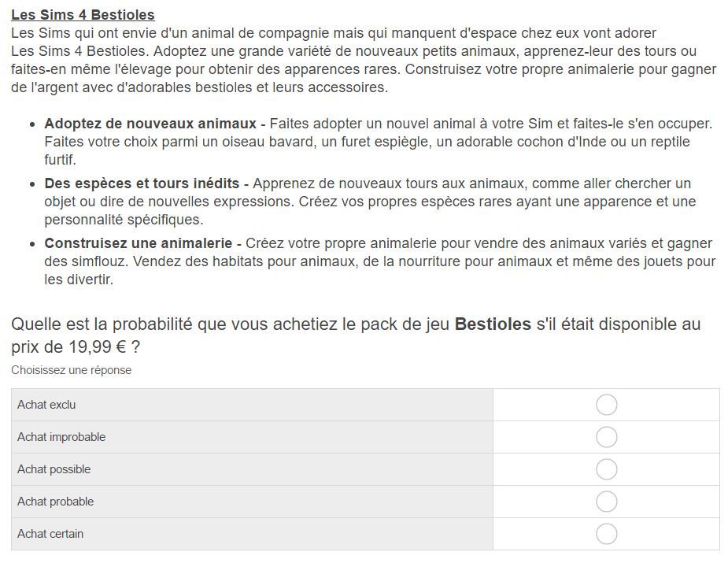728x563 pixels.
Task: Open the underlined "Les Sims 4 Bestioles" heading
Action: 83,14
